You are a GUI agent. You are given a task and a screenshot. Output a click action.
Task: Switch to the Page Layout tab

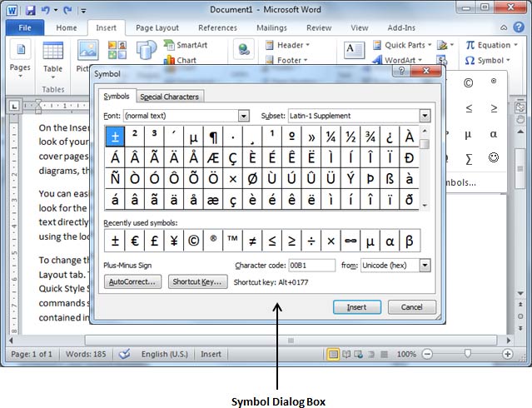pos(157,27)
